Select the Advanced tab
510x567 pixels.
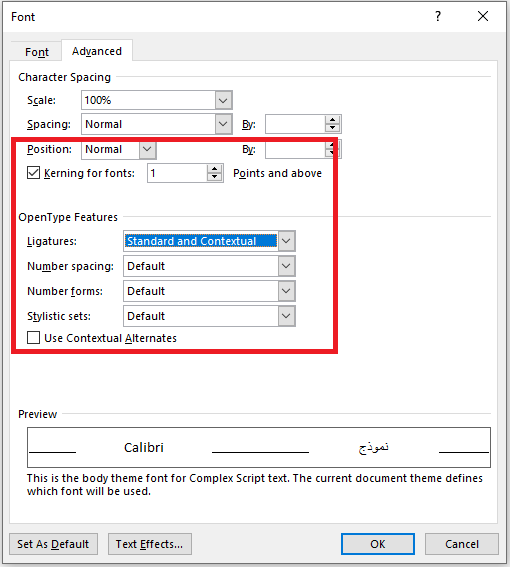[97, 51]
